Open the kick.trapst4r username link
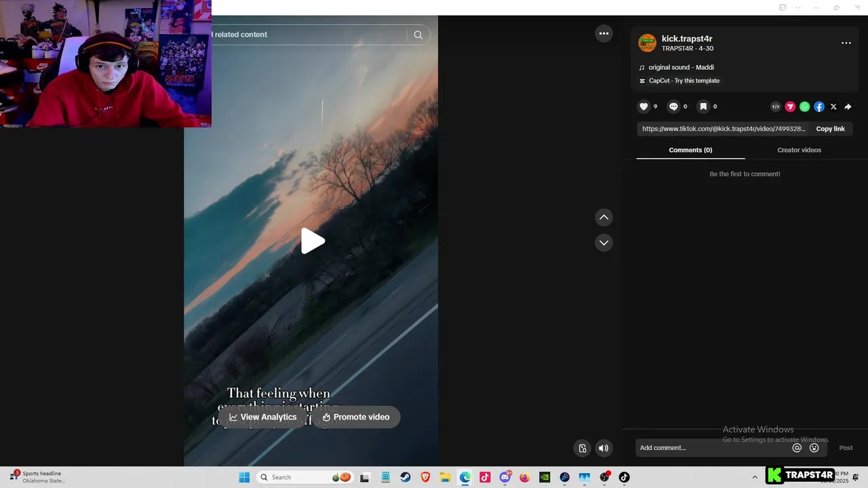 tap(687, 39)
